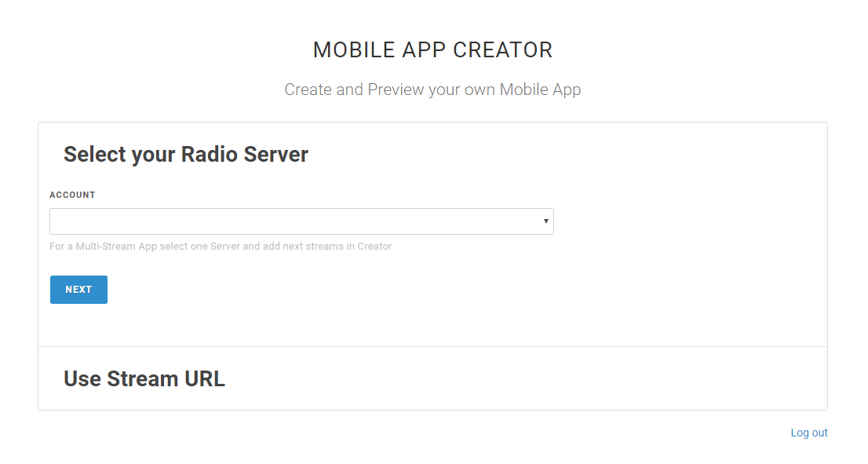Image resolution: width=868 pixels, height=464 pixels.
Task: Click the Select your Radio Server heading
Action: coord(186,155)
